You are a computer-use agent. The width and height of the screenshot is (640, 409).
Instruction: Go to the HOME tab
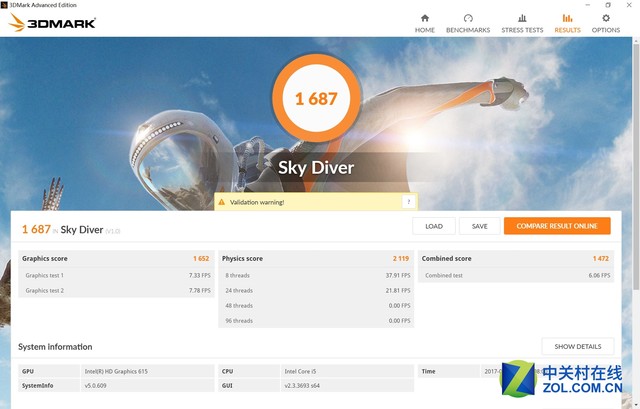[424, 24]
